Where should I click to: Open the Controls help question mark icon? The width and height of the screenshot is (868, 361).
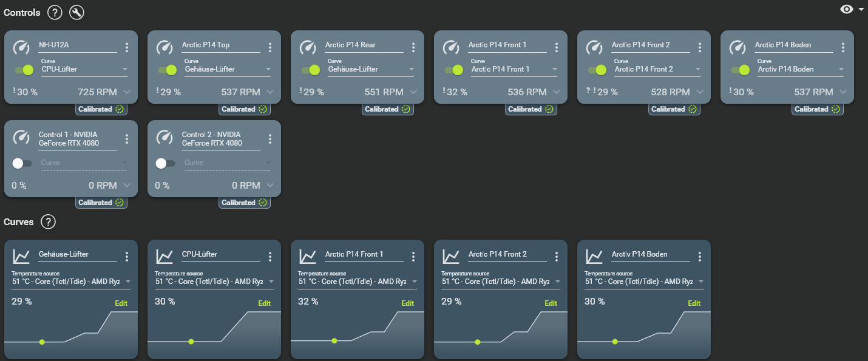point(55,12)
